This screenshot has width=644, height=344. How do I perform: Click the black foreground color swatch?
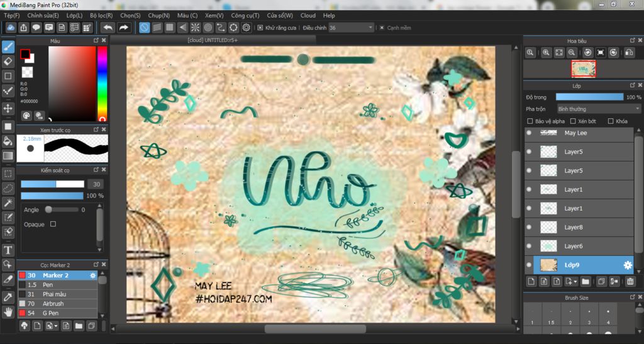pos(25,54)
